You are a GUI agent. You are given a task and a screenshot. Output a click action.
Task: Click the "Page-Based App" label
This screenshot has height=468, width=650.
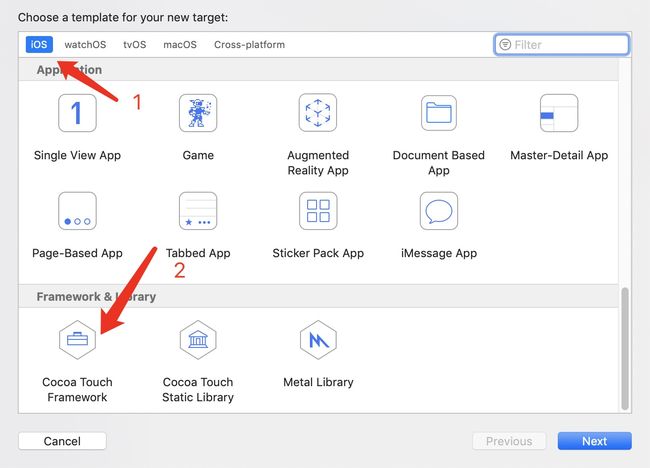coord(77,253)
